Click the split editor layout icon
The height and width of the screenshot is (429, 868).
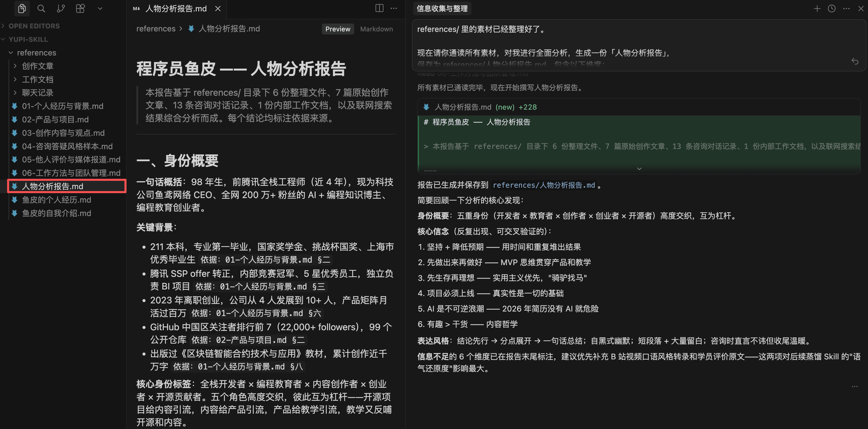(379, 8)
